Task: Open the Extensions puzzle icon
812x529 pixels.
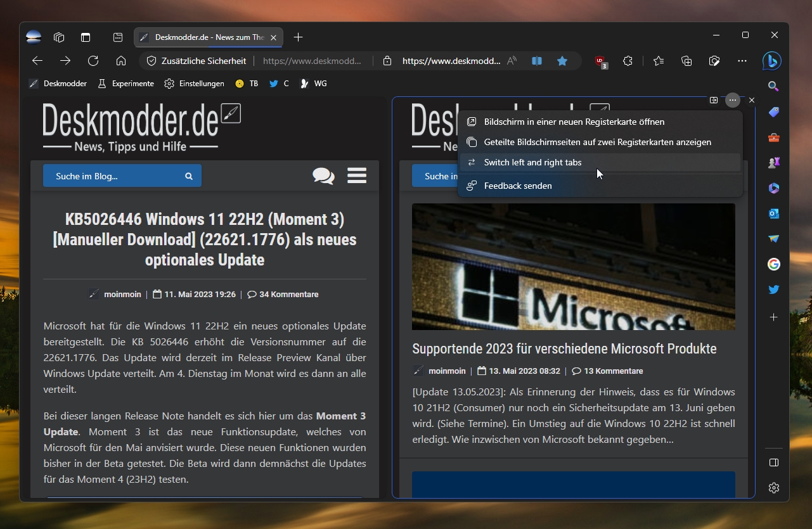Action: tap(628, 61)
